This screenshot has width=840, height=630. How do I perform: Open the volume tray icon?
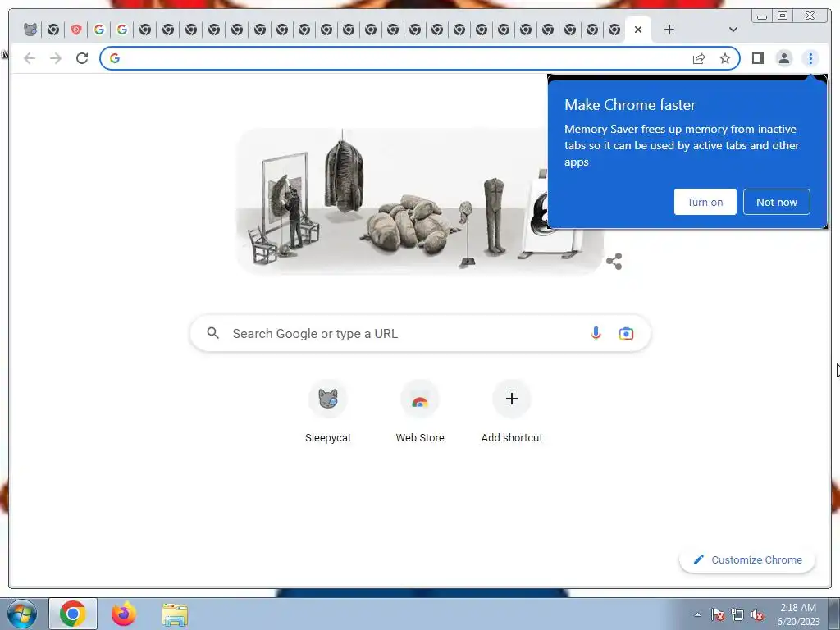pos(757,614)
